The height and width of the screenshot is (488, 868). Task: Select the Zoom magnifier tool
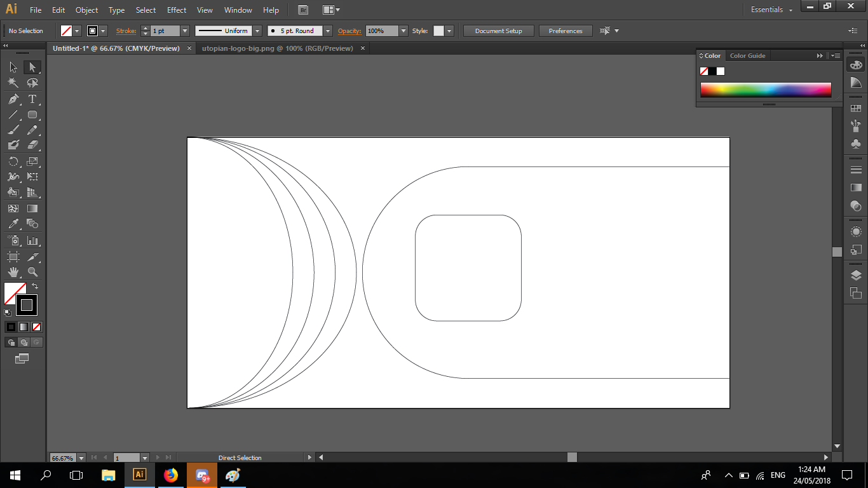pyautogui.click(x=32, y=272)
